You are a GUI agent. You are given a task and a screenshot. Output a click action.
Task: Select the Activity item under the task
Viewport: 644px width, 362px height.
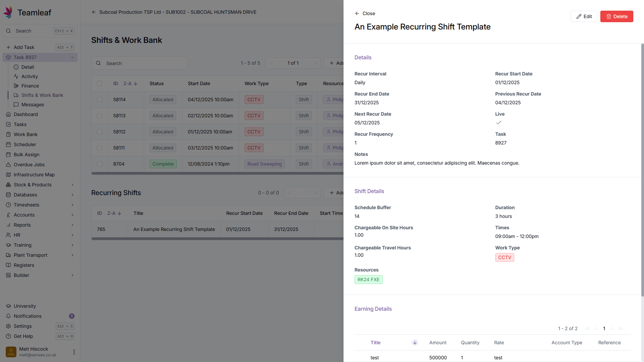(x=30, y=76)
